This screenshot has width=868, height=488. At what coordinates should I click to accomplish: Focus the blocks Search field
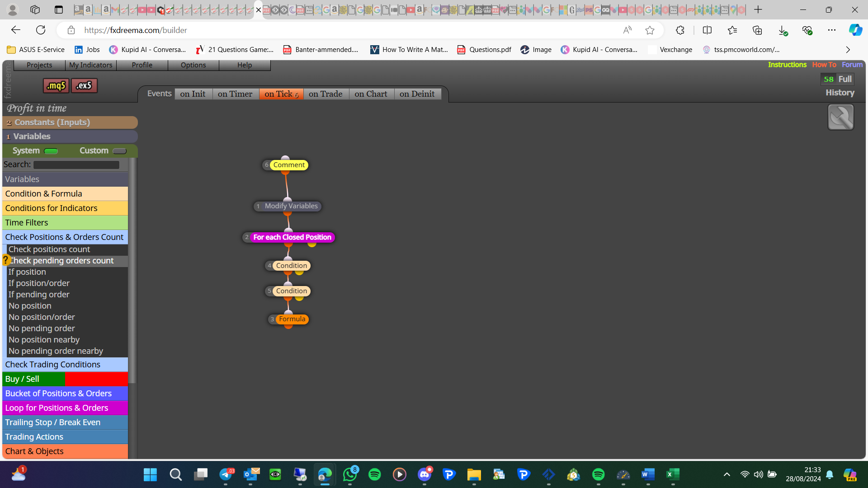(76, 165)
